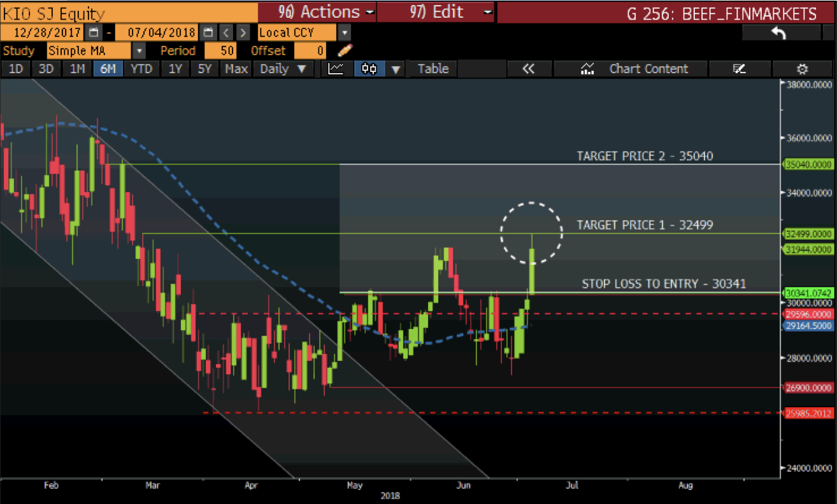This screenshot has width=837, height=504.
Task: Switch to line chart icon
Action: [336, 69]
